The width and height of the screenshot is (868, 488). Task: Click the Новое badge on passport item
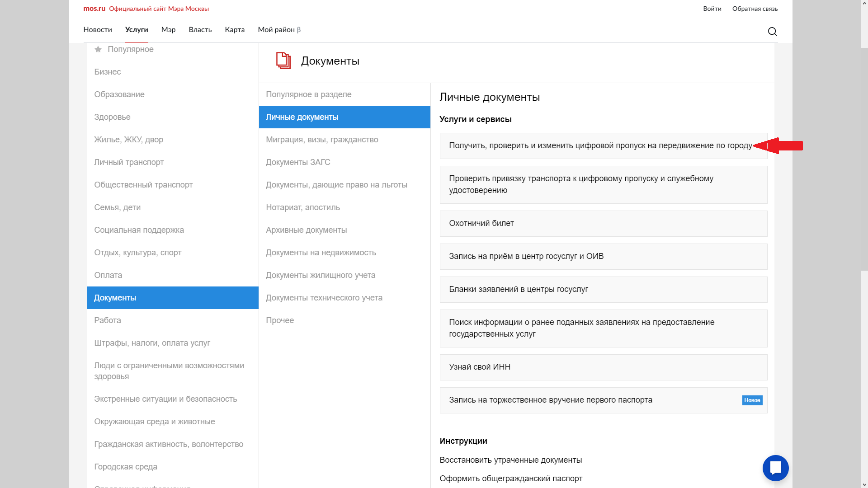pos(752,400)
